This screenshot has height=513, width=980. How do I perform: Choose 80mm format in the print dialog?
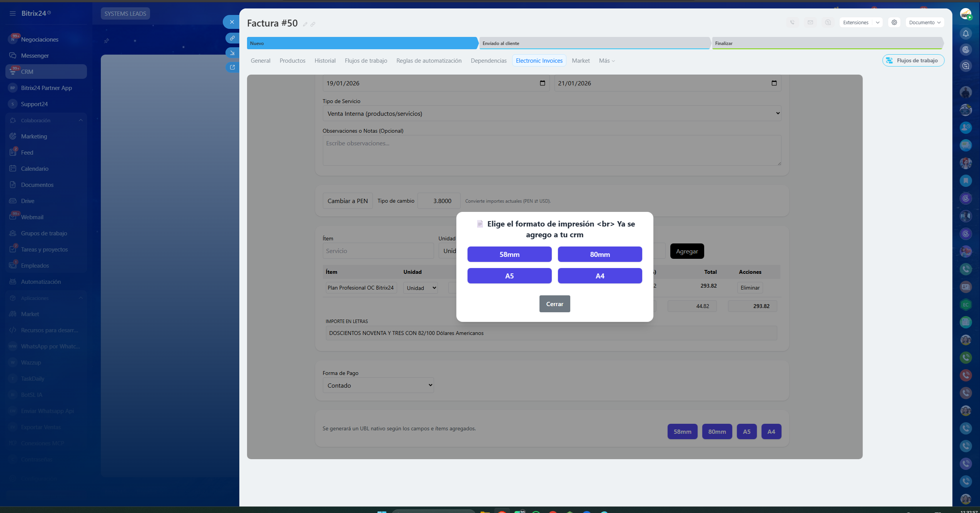[600, 255]
